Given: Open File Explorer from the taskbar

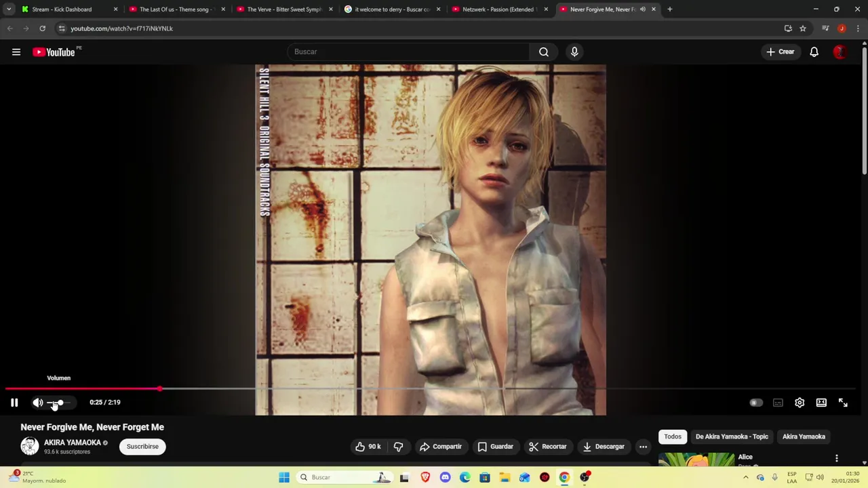Looking at the screenshot, I should tap(505, 477).
